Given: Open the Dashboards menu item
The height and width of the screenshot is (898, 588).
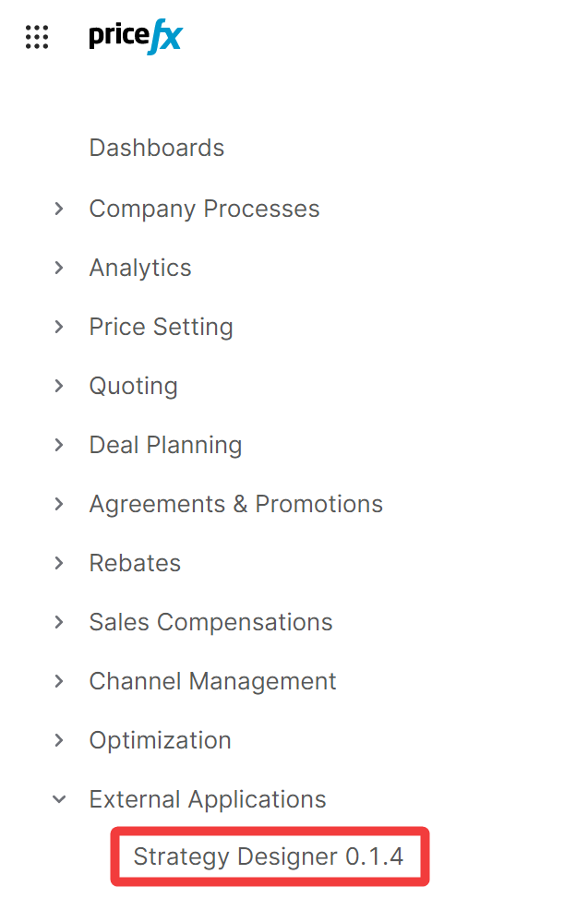Looking at the screenshot, I should click(156, 148).
